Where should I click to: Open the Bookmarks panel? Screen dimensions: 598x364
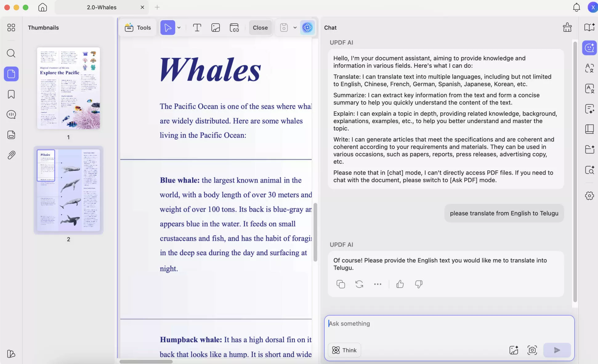click(11, 94)
